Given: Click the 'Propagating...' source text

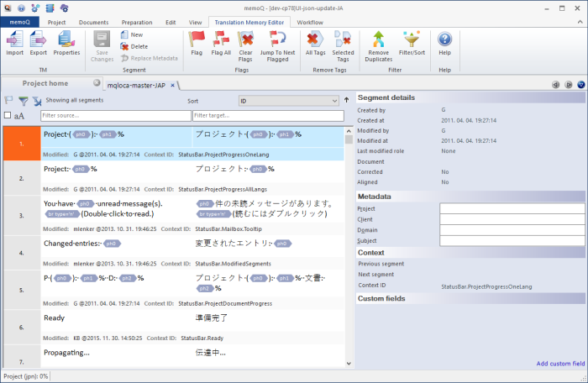Looking at the screenshot, I should click(66, 353).
